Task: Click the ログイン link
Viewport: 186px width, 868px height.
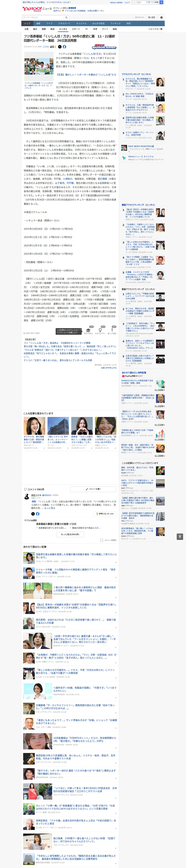Action: (x=57, y=11)
